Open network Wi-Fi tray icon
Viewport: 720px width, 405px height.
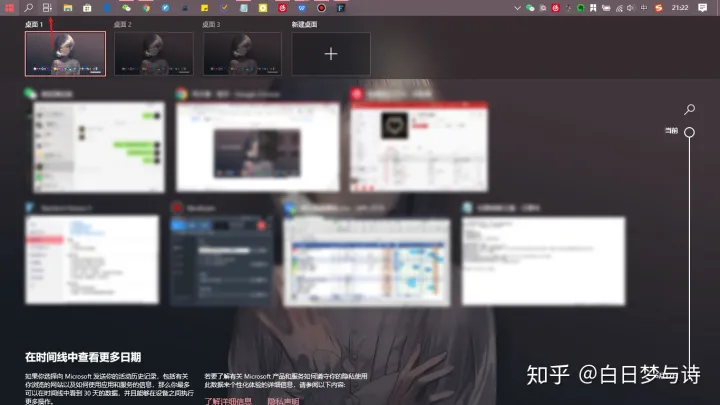tap(619, 8)
